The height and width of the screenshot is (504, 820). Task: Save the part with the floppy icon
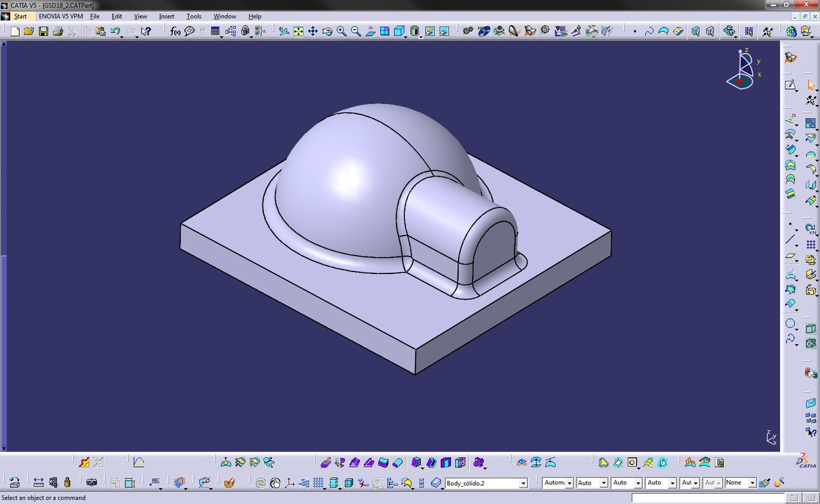click(x=44, y=31)
